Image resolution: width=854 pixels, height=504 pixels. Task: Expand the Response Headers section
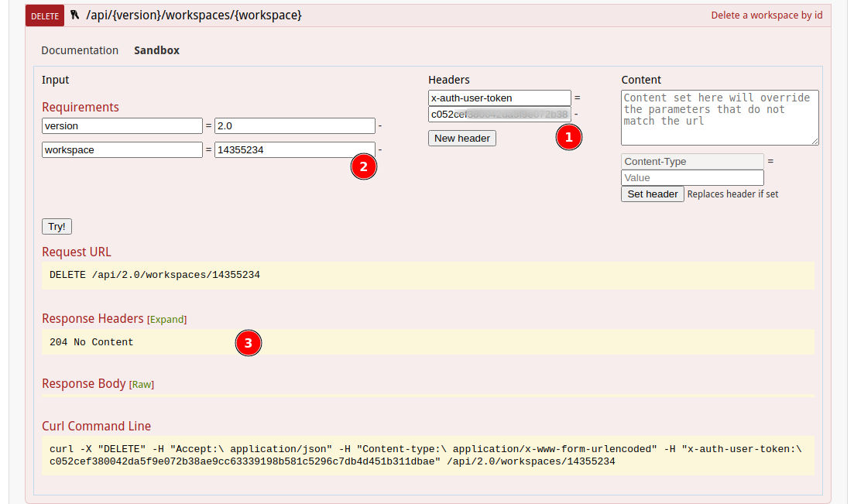coord(166,319)
